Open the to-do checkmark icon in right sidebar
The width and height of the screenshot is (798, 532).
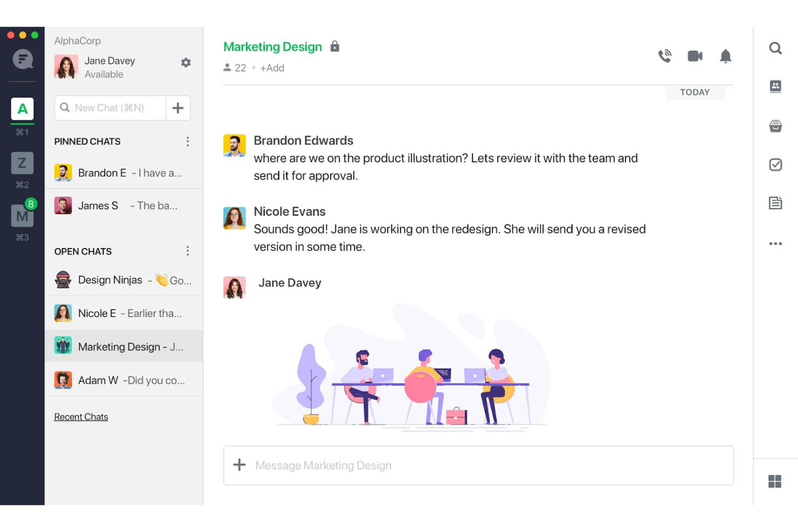click(x=775, y=164)
